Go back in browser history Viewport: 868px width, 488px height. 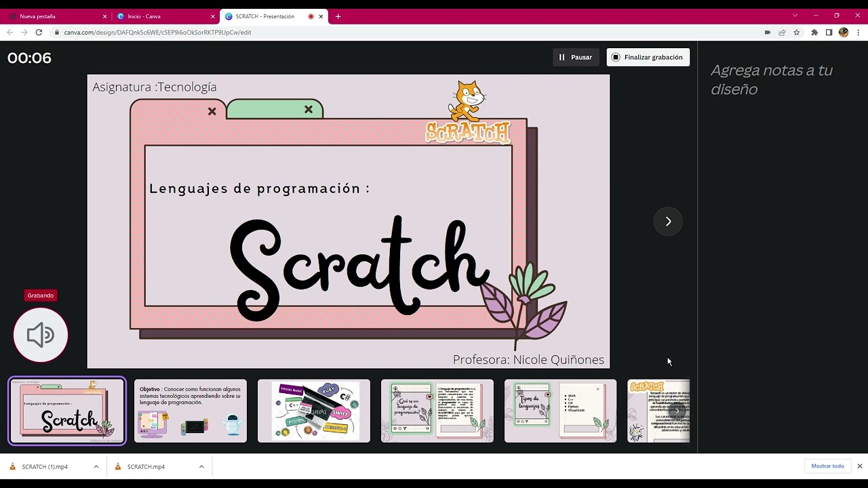(x=9, y=32)
